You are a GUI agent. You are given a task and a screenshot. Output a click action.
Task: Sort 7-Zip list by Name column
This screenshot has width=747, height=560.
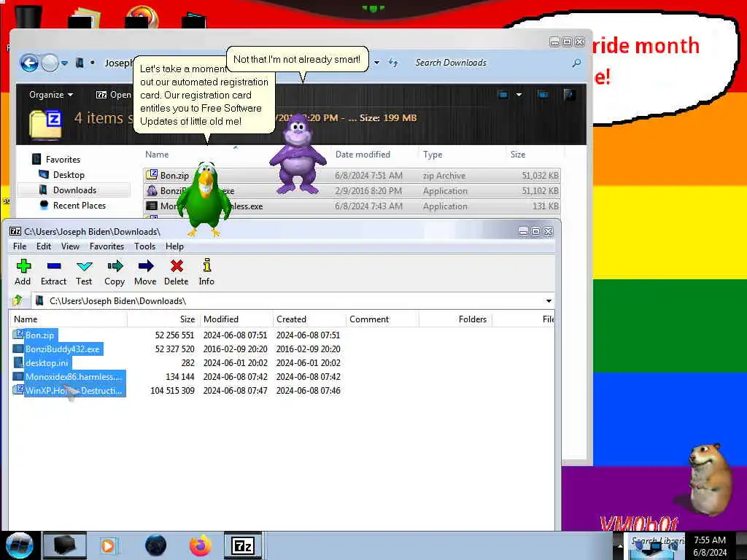tap(68, 319)
